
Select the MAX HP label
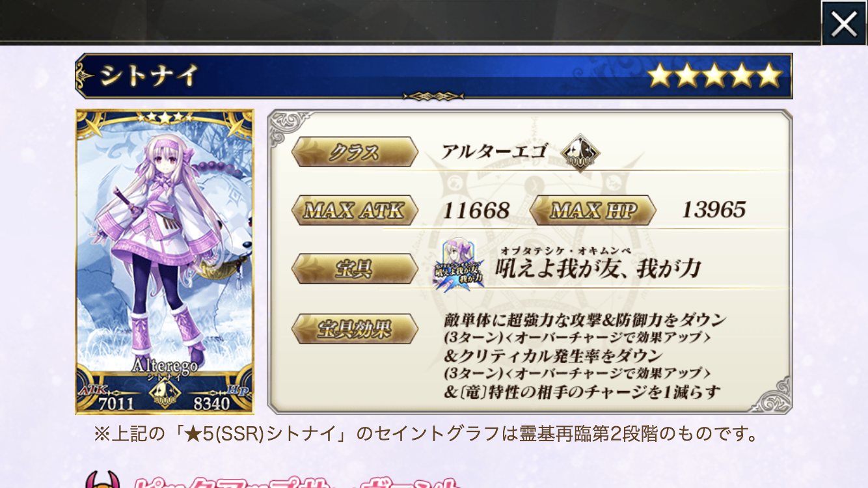point(593,211)
